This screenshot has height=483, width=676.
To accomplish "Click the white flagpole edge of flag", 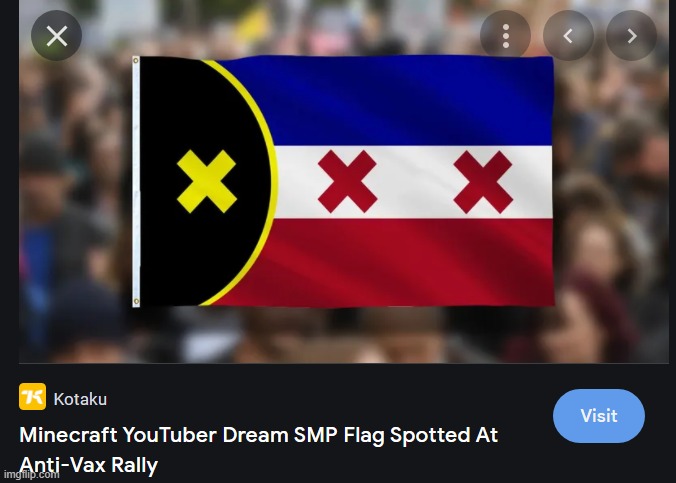I will coord(136,182).
